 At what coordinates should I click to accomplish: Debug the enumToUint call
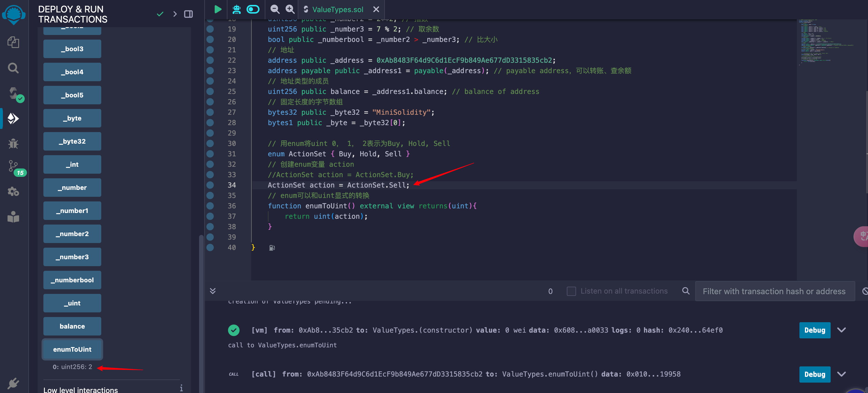click(x=814, y=375)
